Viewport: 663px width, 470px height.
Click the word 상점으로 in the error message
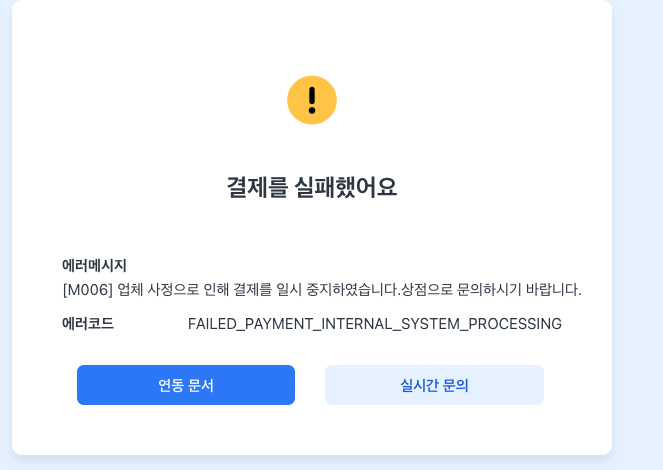tap(427, 290)
